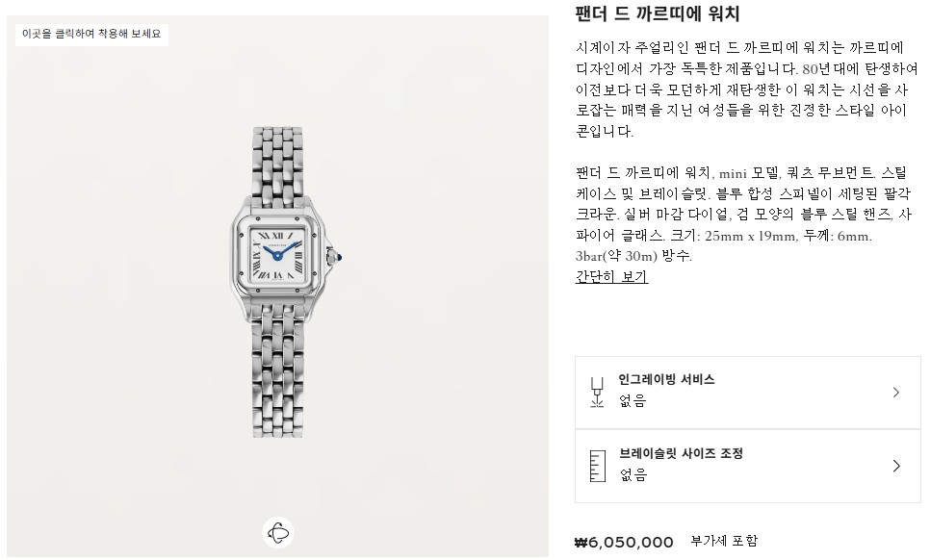
Task: Click the 팬더 드 까르띠에 워치 product title
Action: click(658, 14)
